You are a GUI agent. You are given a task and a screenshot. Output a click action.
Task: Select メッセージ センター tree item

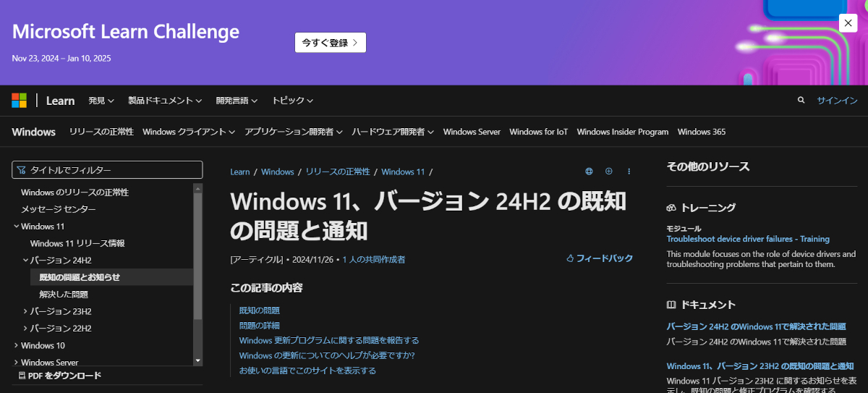click(x=59, y=209)
